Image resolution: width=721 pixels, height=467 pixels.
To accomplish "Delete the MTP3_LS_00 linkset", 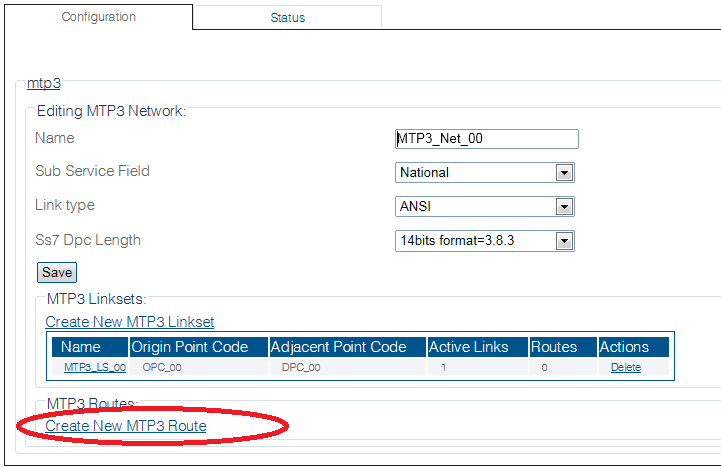I will click(x=626, y=367).
